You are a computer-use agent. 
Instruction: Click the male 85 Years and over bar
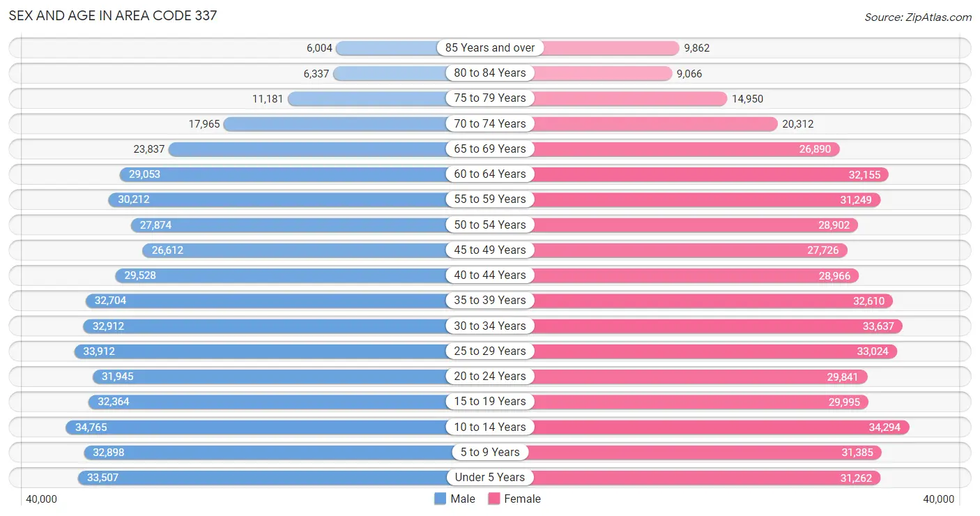pos(413,47)
